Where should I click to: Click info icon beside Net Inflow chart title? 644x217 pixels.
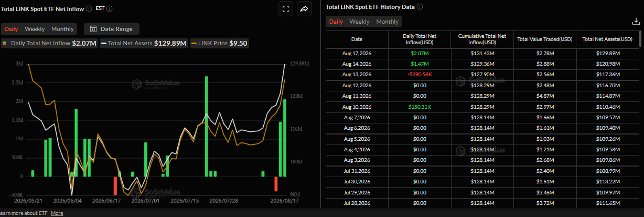pyautogui.click(x=89, y=9)
